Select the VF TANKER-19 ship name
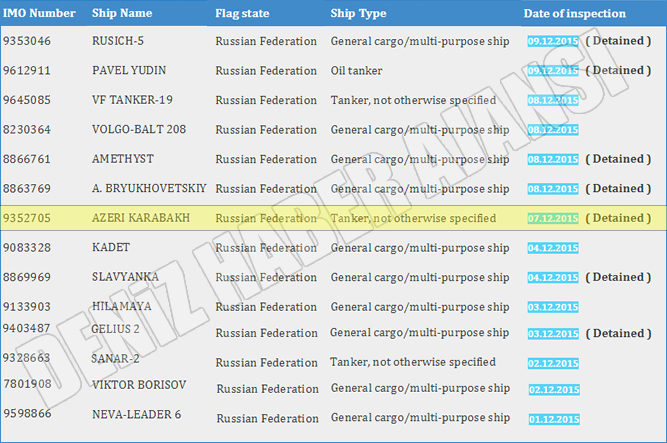667x443 pixels. tap(133, 100)
